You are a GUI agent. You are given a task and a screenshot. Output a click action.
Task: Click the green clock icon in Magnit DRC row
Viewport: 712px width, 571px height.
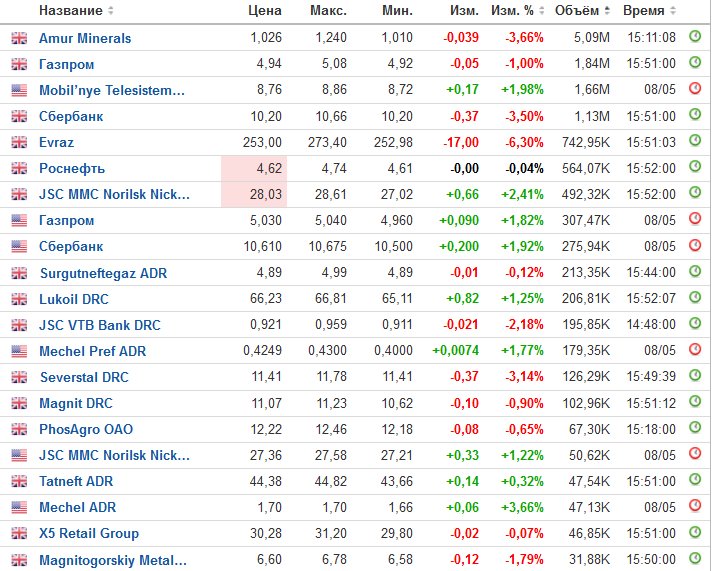point(695,401)
